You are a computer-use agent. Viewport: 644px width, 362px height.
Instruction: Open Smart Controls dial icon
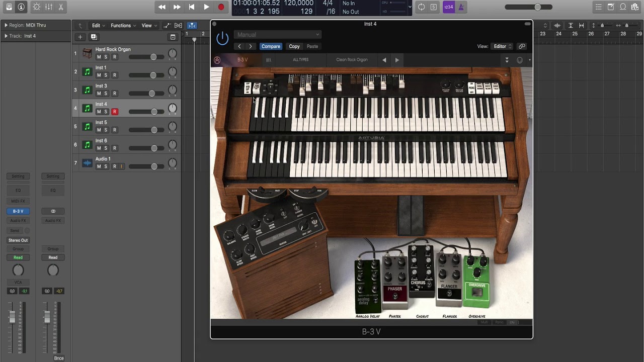coord(37,7)
